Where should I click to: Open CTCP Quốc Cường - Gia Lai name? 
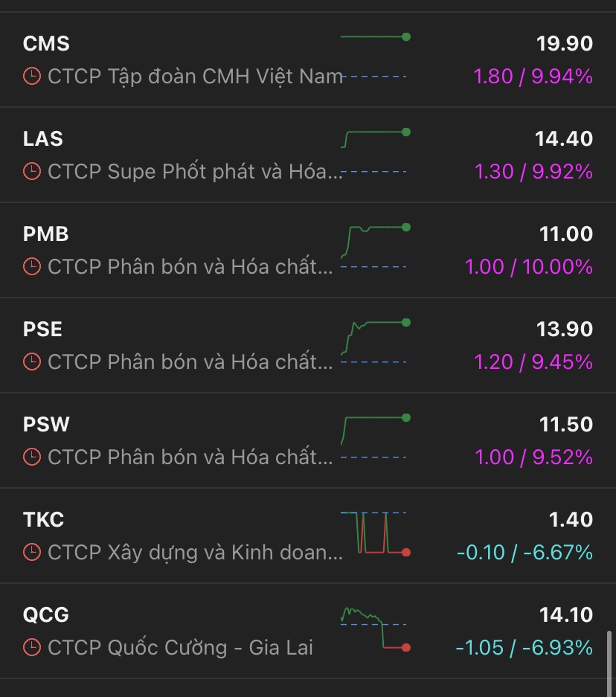(180, 647)
